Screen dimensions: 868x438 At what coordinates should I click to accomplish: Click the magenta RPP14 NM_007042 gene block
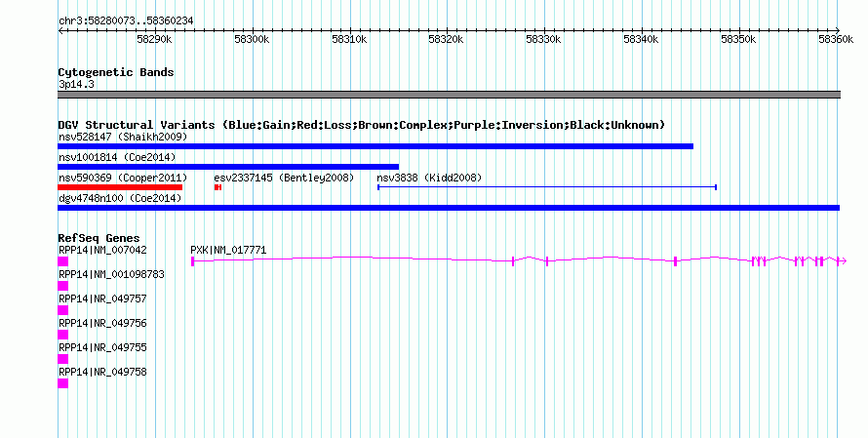coord(63,261)
